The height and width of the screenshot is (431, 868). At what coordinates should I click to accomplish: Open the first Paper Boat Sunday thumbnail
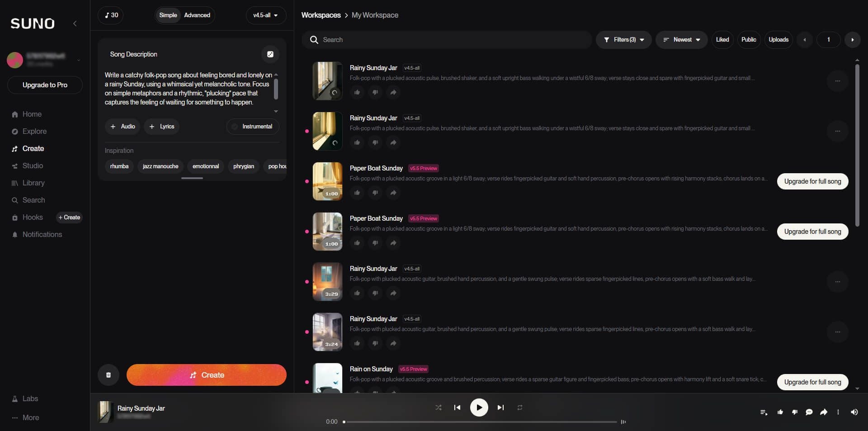[328, 181]
